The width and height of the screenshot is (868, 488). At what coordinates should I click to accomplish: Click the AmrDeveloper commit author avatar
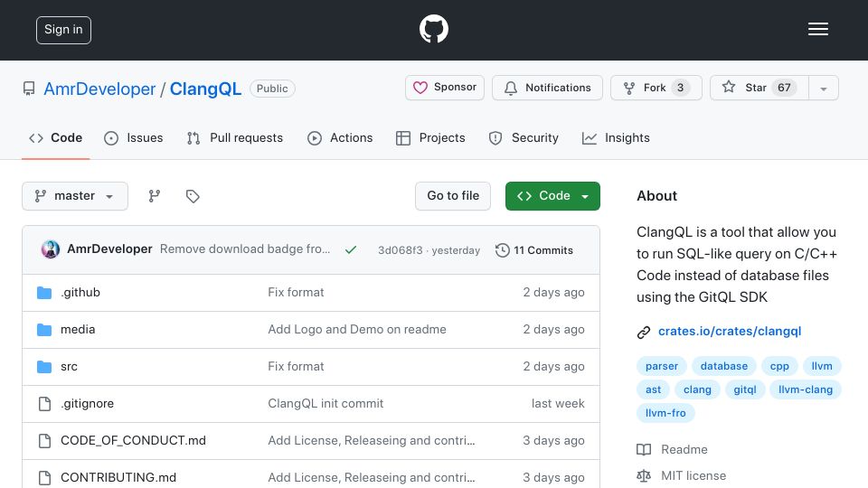(x=51, y=249)
